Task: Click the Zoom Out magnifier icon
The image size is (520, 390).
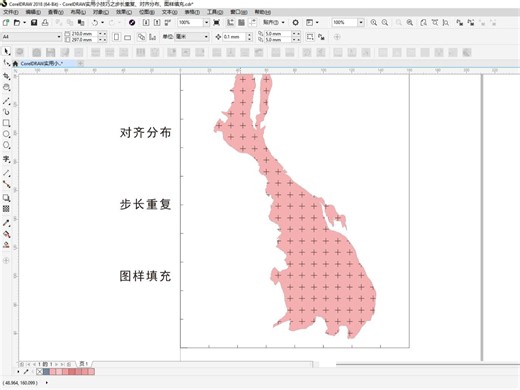Action: click(385, 23)
